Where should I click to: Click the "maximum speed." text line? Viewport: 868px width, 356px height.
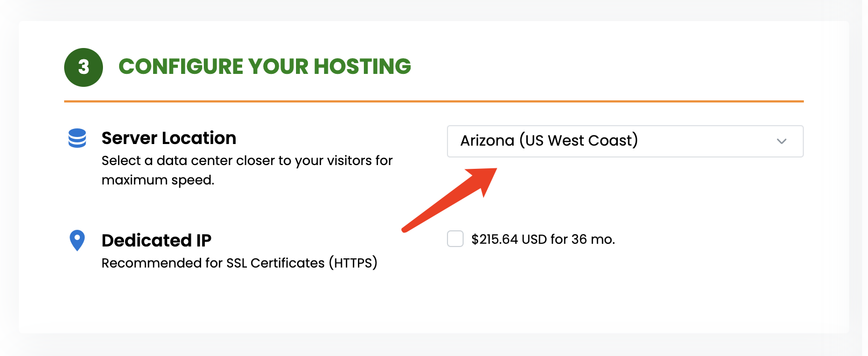(158, 180)
